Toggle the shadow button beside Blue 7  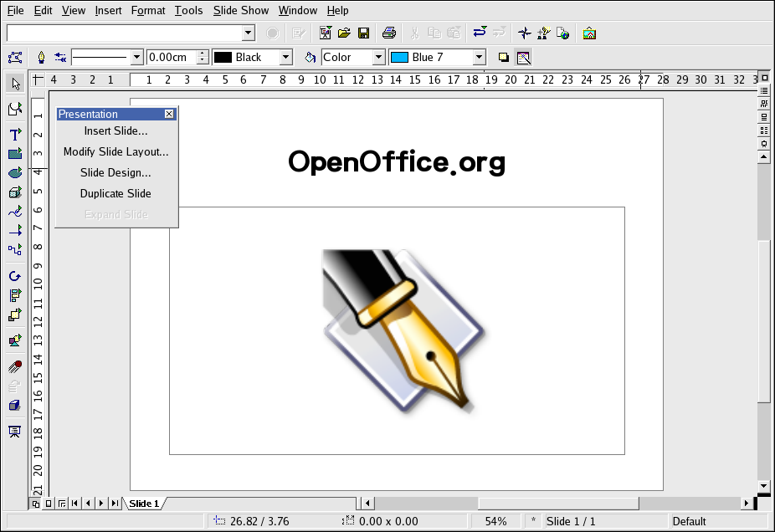point(504,58)
